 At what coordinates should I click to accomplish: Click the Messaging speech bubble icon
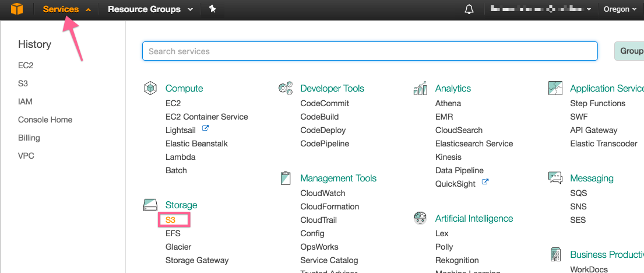pos(555,178)
